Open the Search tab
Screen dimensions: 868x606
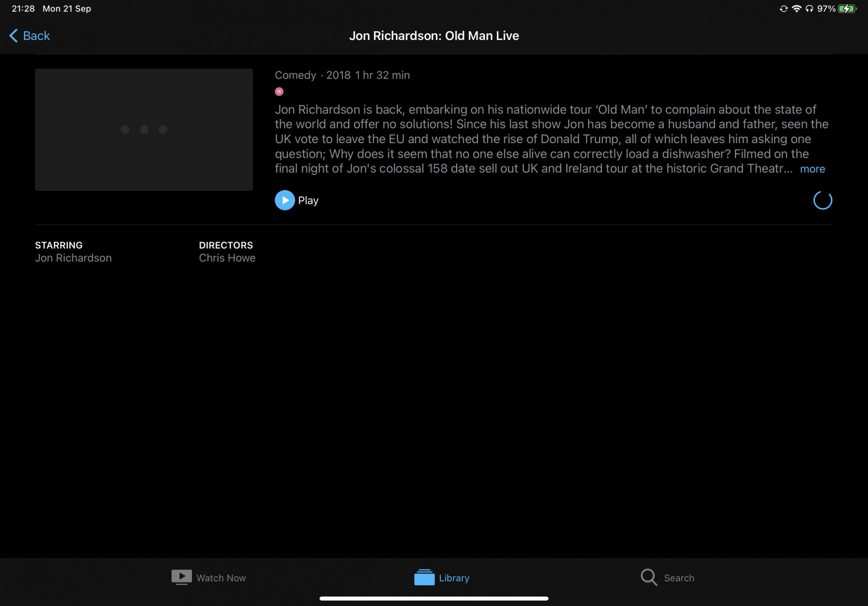[667, 577]
